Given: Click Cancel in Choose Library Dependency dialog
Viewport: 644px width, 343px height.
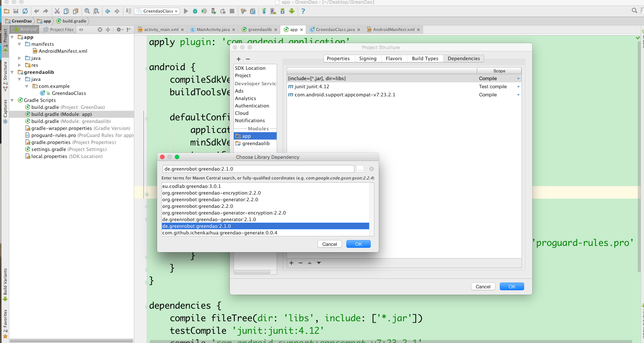Looking at the screenshot, I should click(330, 244).
